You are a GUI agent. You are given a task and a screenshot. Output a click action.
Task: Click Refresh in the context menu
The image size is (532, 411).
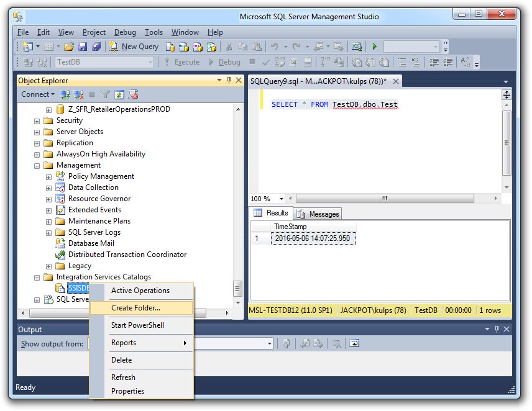tap(142, 377)
